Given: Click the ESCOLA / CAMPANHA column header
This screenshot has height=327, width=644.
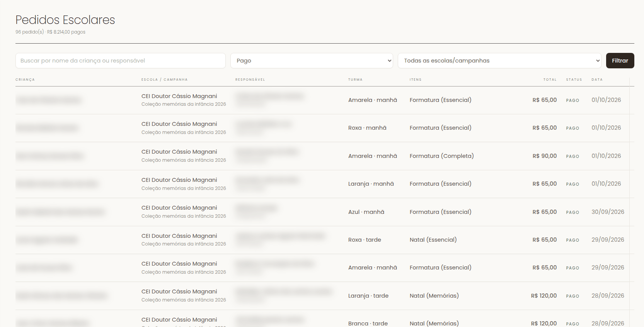Looking at the screenshot, I should click(164, 80).
